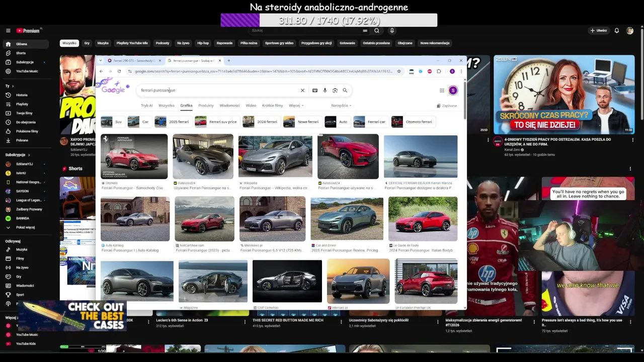This screenshot has width=644, height=362.
Task: Switch to Wideo Google tab
Action: click(x=251, y=106)
